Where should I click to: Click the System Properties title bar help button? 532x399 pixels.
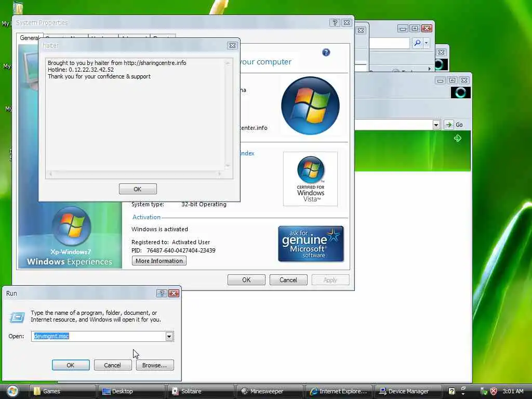click(x=335, y=23)
